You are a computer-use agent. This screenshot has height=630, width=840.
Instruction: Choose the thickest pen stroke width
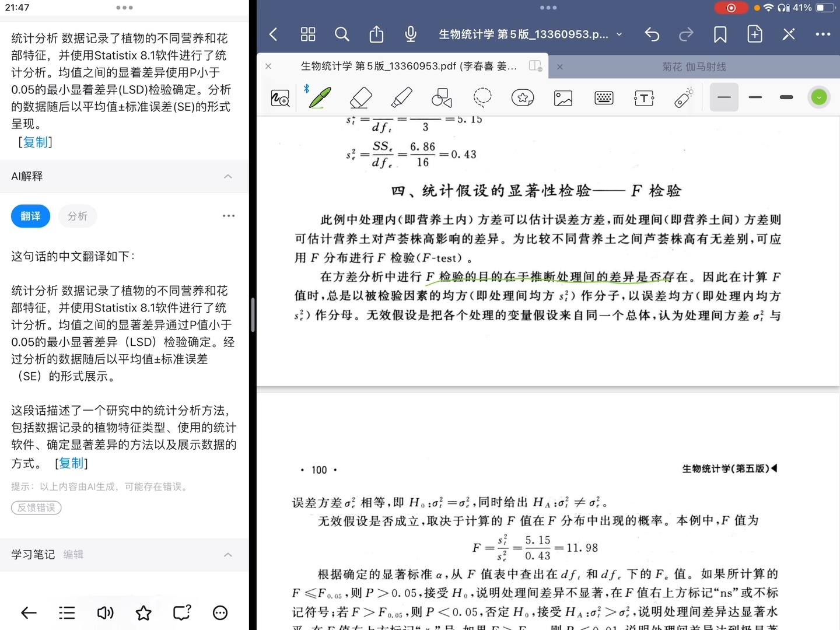pyautogui.click(x=786, y=97)
